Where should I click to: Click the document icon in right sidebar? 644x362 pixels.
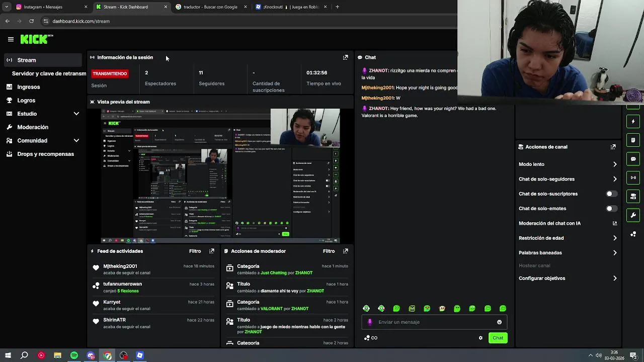(x=633, y=140)
